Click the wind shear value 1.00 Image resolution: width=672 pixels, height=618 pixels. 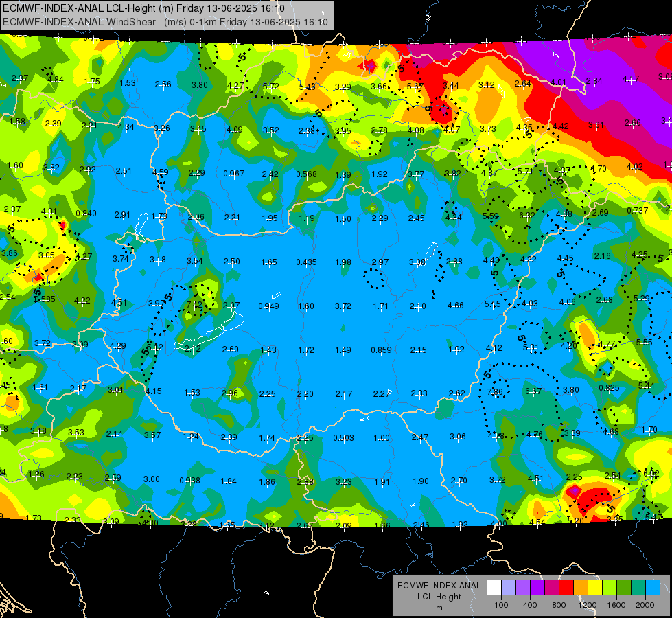tap(382, 438)
